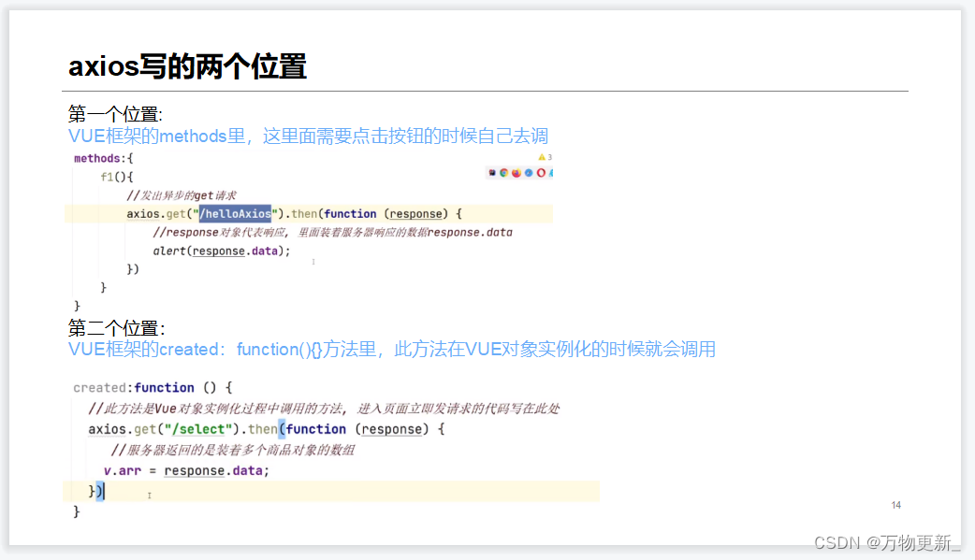The image size is (975, 560).
Task: Click the yellow warning triangle indicator
Action: point(542,157)
